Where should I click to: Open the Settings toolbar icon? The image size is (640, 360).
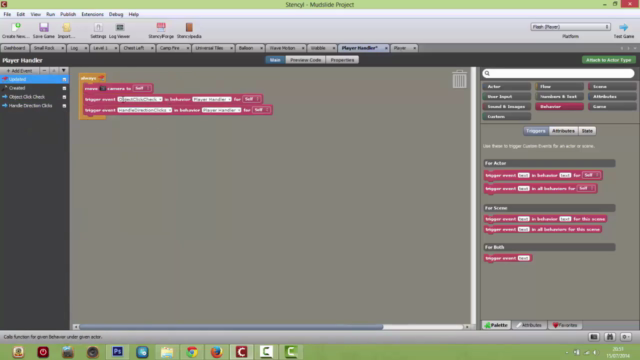point(98,28)
